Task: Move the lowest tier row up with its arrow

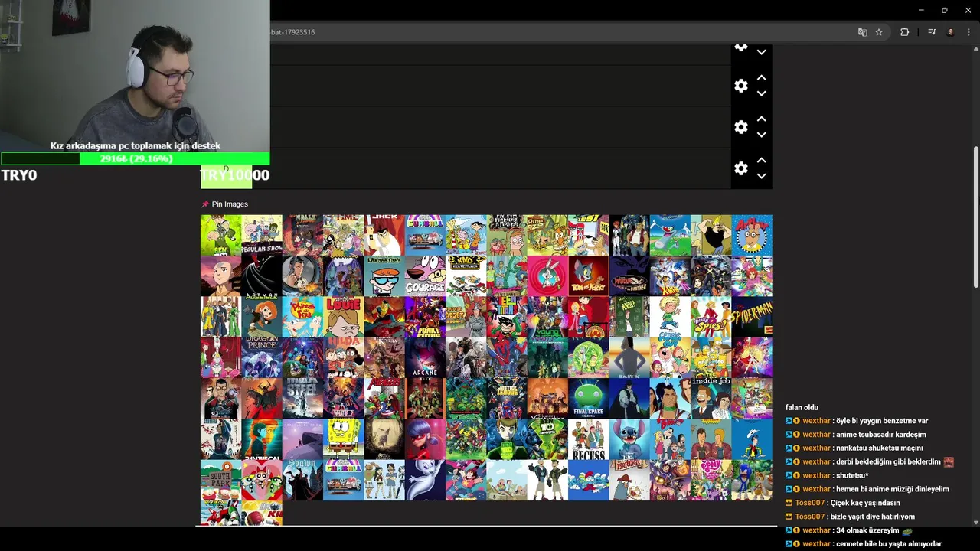Action: coord(761,161)
